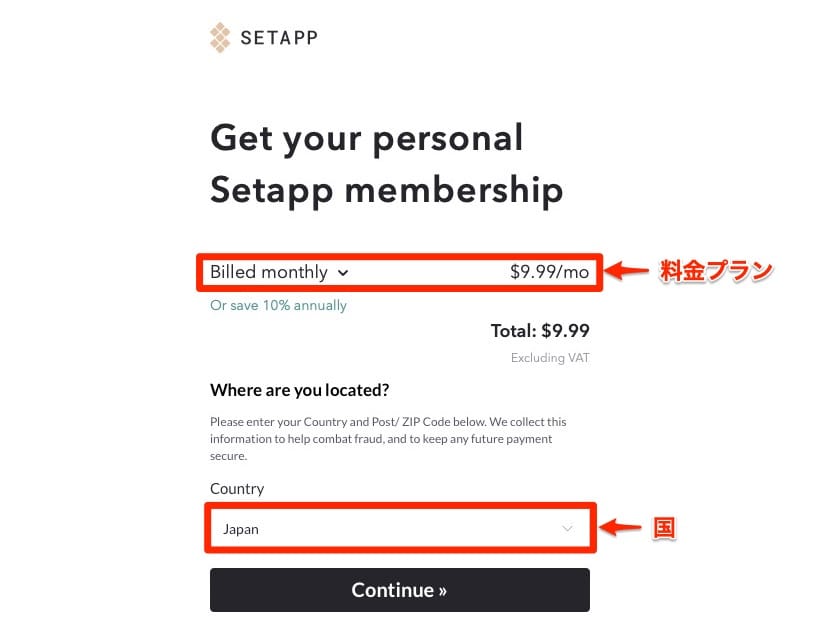Select the $9.99/mo price text
This screenshot has width=820, height=632.
point(549,272)
